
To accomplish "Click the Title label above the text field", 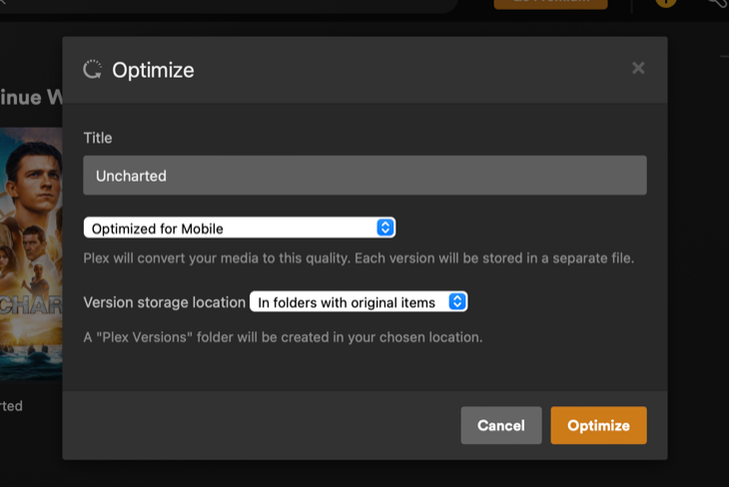I will click(x=98, y=138).
